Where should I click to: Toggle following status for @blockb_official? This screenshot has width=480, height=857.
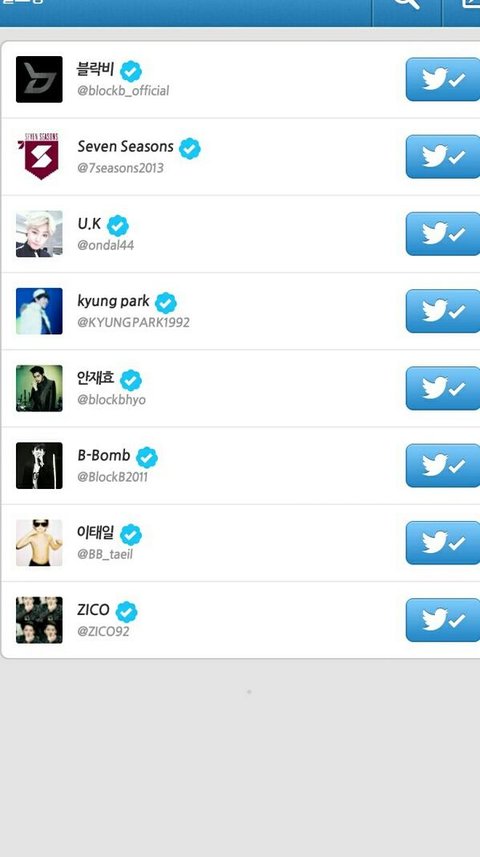pyautogui.click(x=443, y=80)
